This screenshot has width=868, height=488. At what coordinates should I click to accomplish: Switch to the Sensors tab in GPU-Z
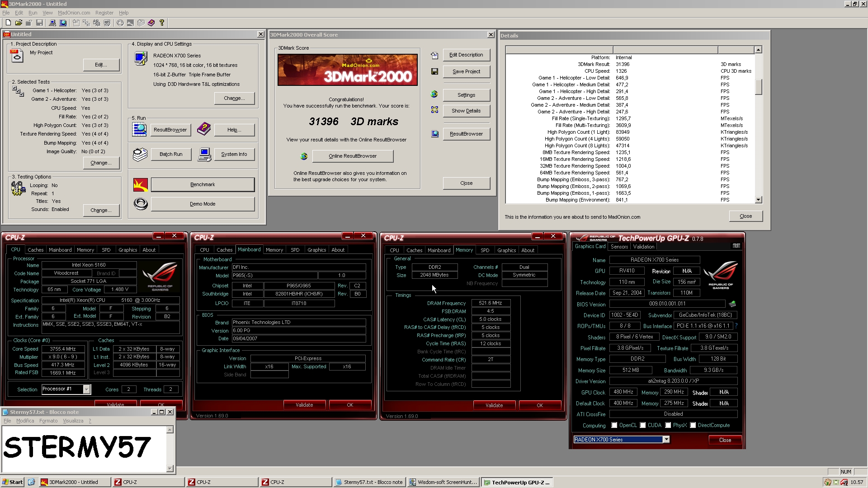(619, 247)
